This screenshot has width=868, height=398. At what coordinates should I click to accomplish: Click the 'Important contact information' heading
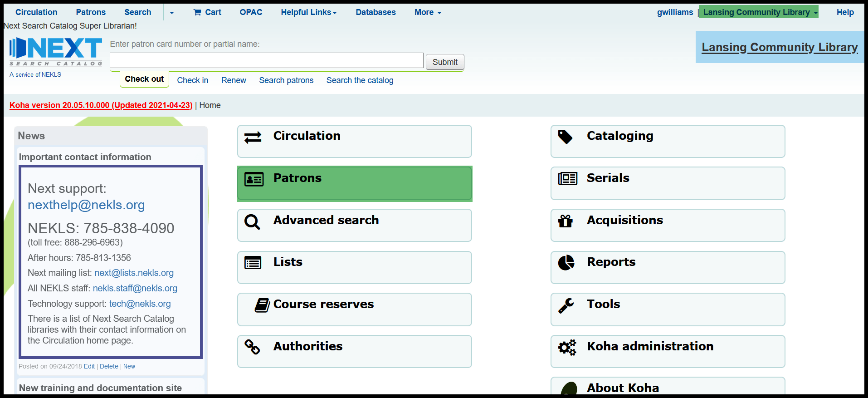[x=85, y=157]
